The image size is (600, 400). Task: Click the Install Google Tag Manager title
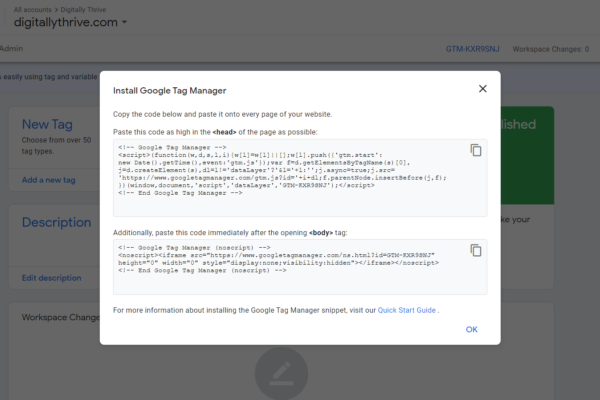(170, 91)
